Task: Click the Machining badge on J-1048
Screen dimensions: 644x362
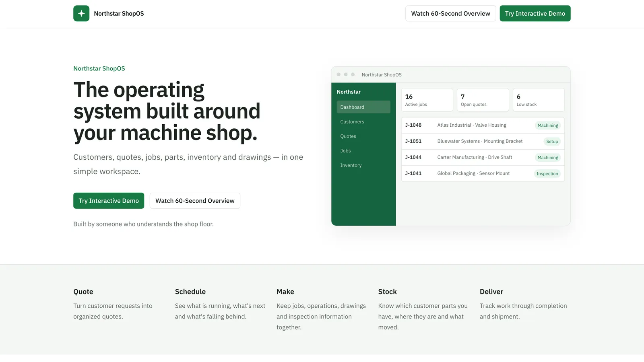Action: (x=547, y=125)
